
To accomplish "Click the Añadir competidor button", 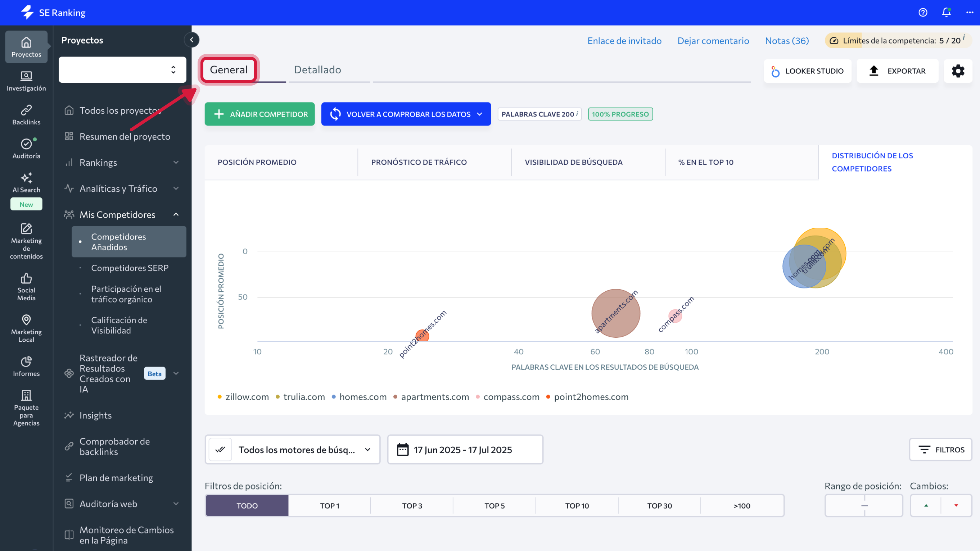I will click(259, 114).
